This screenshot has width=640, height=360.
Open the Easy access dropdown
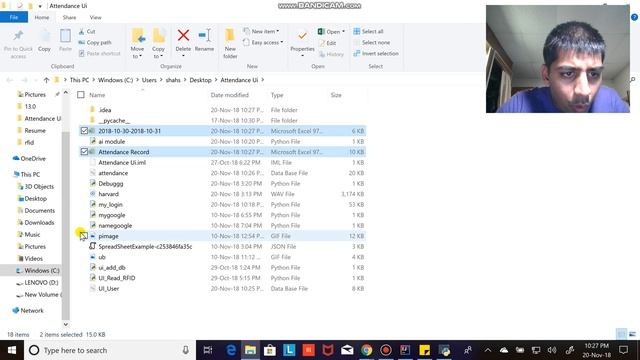263,42
